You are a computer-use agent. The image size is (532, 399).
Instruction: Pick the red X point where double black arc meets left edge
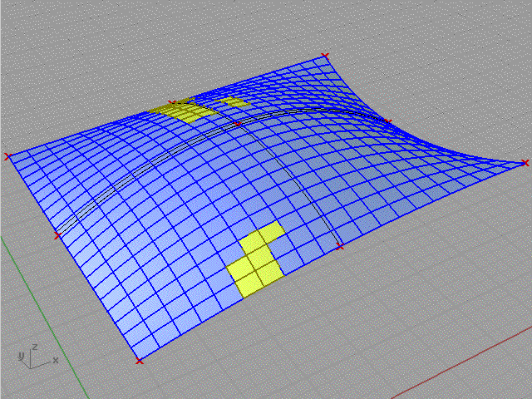click(57, 235)
